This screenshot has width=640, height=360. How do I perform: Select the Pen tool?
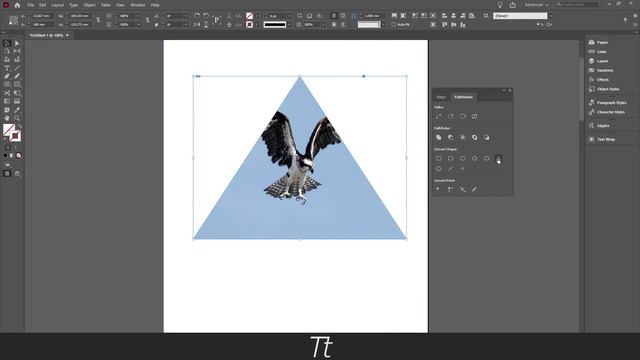pyautogui.click(x=7, y=76)
